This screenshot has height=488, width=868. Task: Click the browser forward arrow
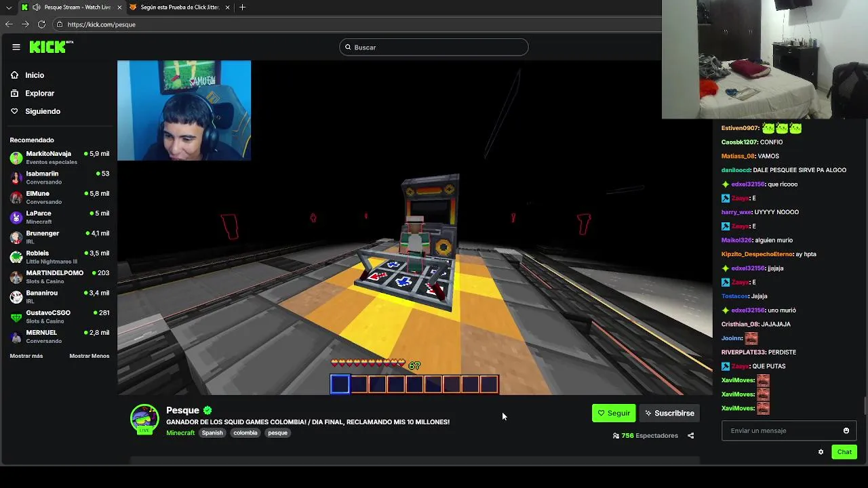click(25, 24)
